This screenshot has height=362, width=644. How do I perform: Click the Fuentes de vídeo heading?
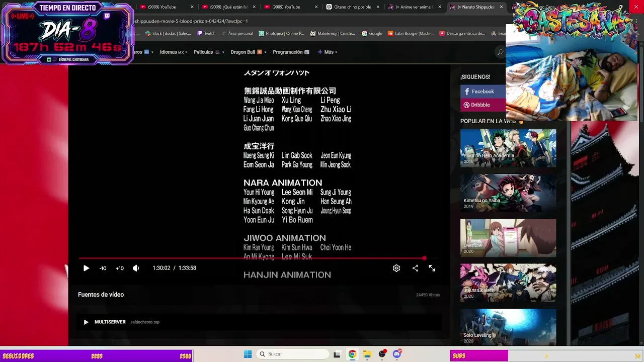[x=101, y=295]
